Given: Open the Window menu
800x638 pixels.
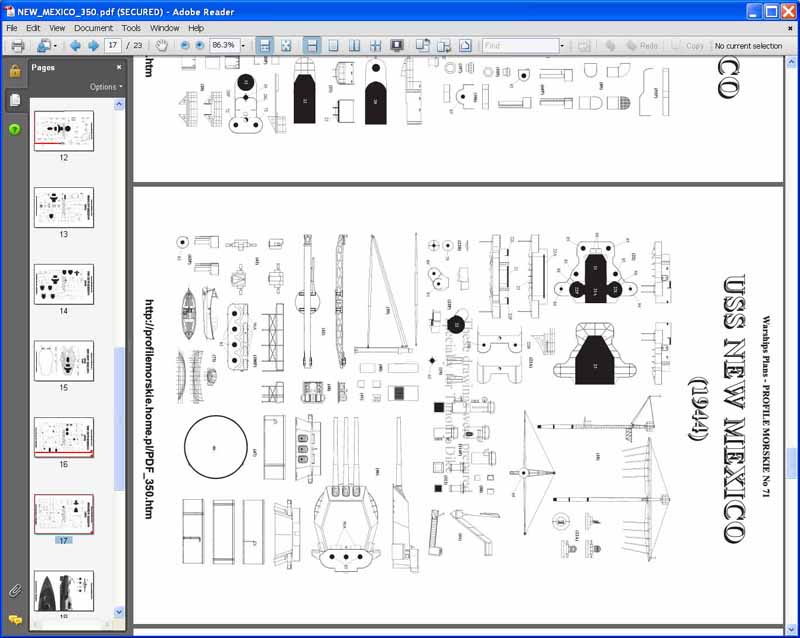Looking at the screenshot, I should 164,28.
